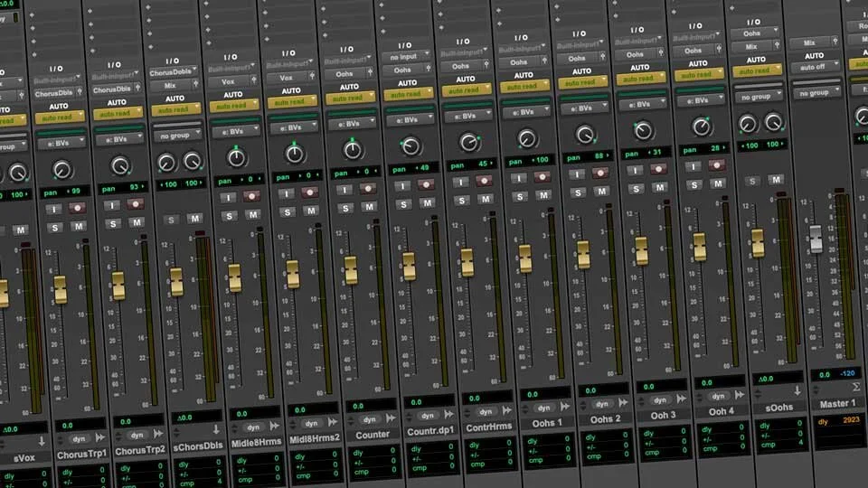Open the sChorsDbls no group selector
Viewport: 868px width, 488px height.
[178, 135]
